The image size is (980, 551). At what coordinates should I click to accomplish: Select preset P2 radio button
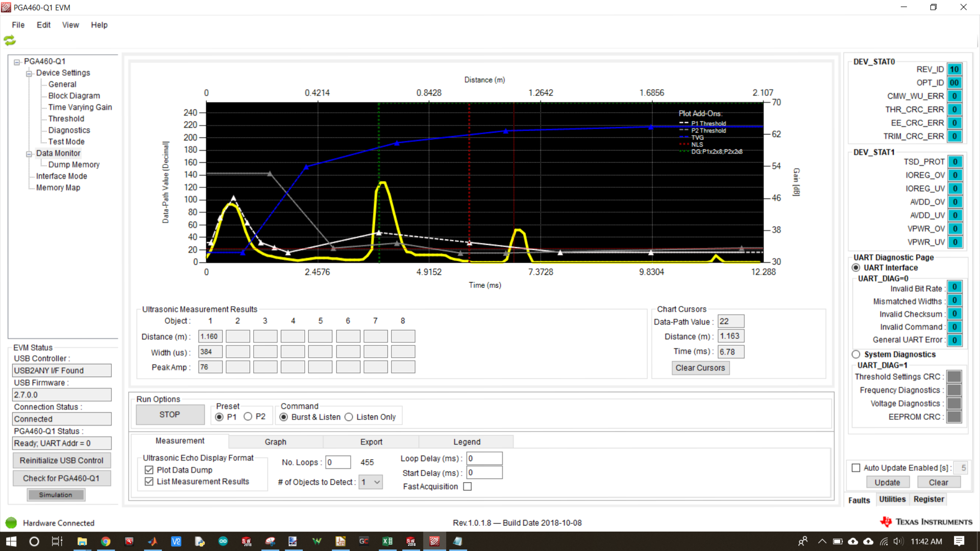(248, 417)
